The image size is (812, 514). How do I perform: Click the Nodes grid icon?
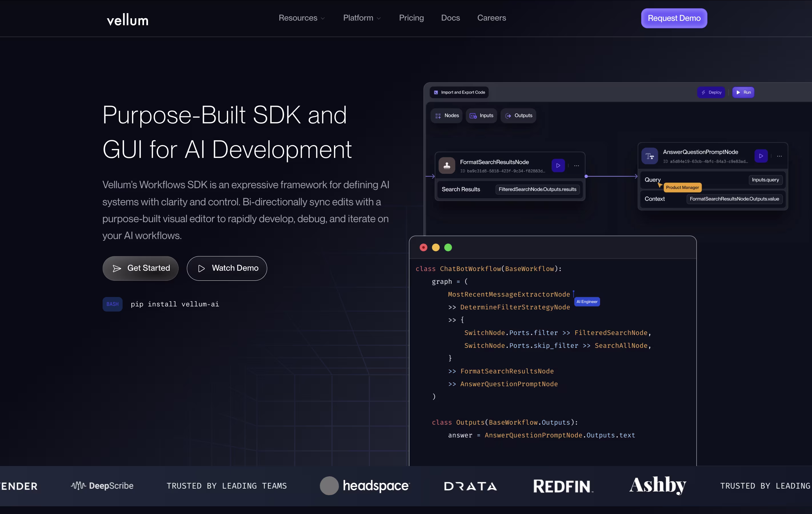click(x=438, y=116)
